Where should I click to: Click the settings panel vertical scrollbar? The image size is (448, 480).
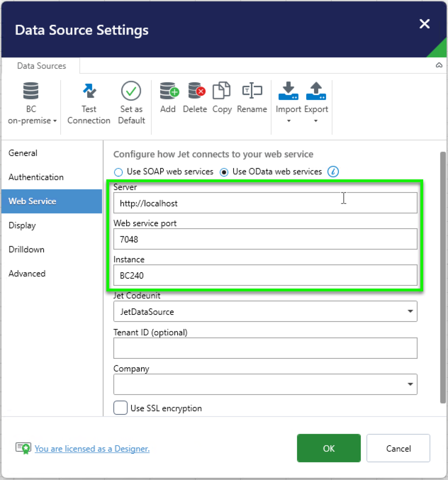[443, 277]
